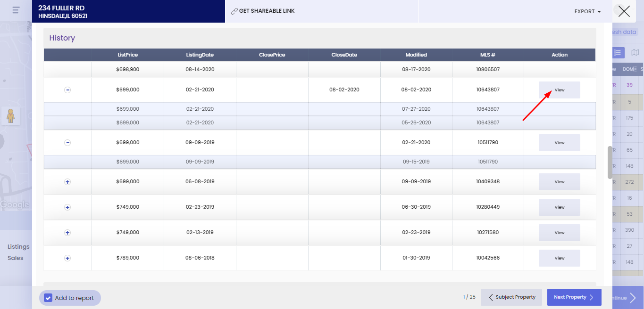Switch to map view icon
The height and width of the screenshot is (309, 644).
coord(635,53)
